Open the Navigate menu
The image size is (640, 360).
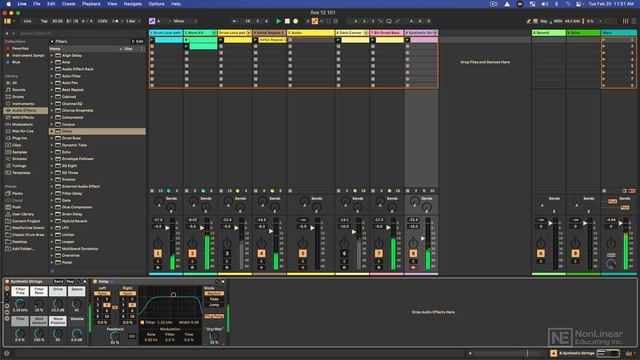click(133, 4)
